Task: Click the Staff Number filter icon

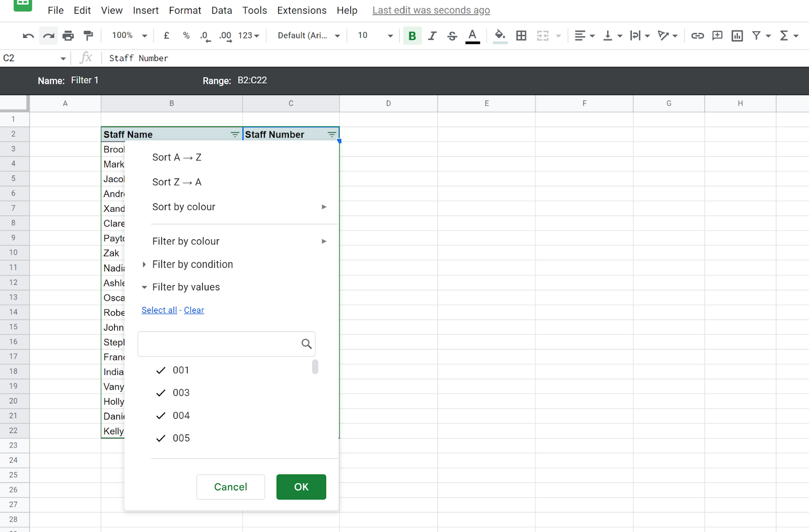Action: [x=332, y=135]
